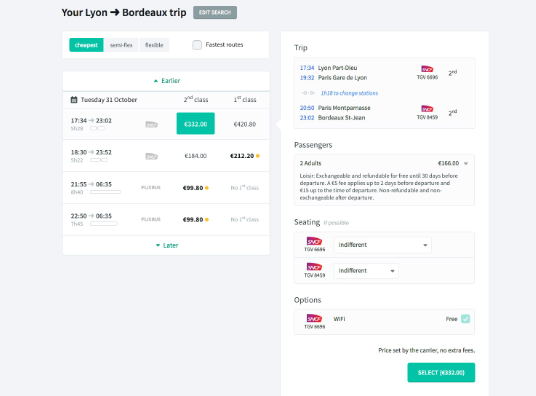The height and width of the screenshot is (396, 536).
Task: Click the SNCF carrier icon on the 17:34 row
Action: pos(151,124)
